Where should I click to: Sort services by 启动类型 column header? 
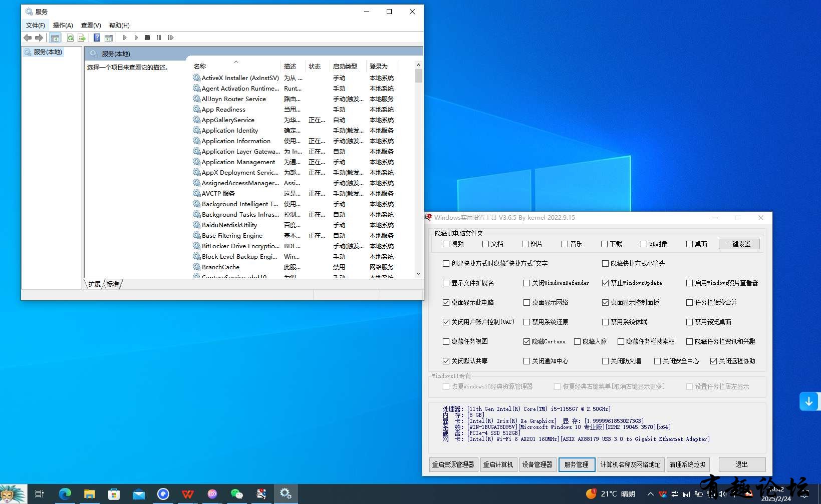348,66
